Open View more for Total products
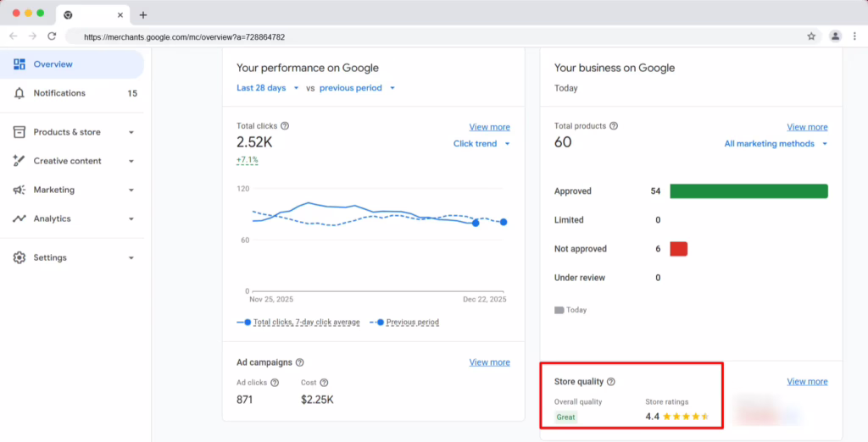This screenshot has width=868, height=442. pos(807,127)
